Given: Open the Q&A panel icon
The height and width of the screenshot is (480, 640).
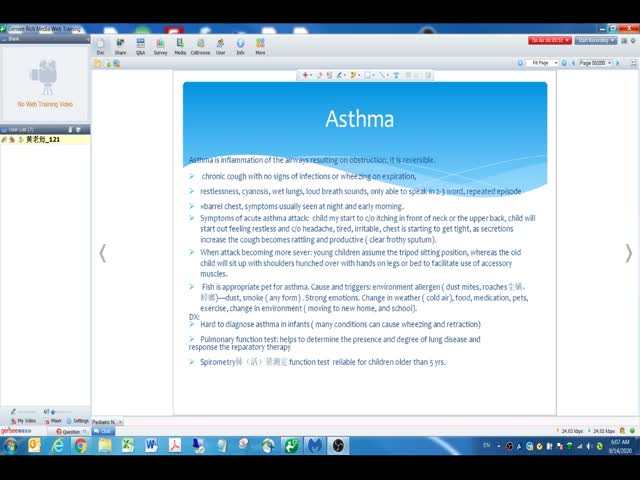Looking at the screenshot, I should [141, 46].
